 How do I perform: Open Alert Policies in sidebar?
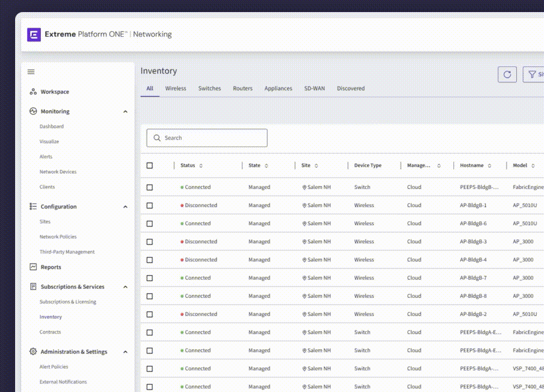point(54,367)
